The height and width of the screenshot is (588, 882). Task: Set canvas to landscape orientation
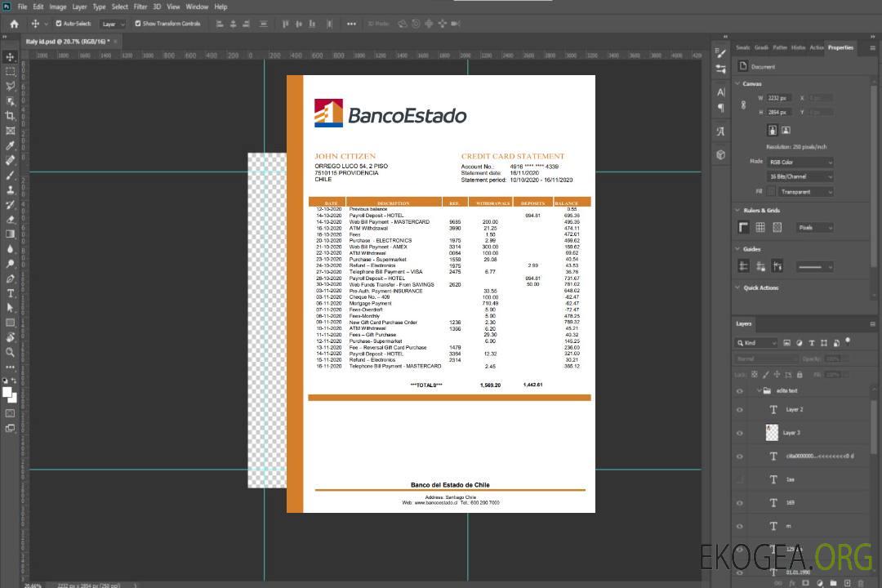786,130
